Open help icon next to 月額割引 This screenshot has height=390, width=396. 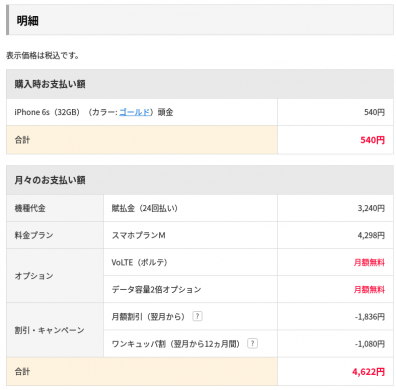(x=197, y=316)
